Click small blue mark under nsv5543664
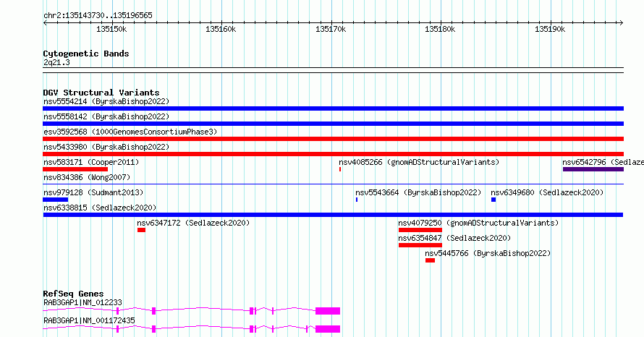 357,200
